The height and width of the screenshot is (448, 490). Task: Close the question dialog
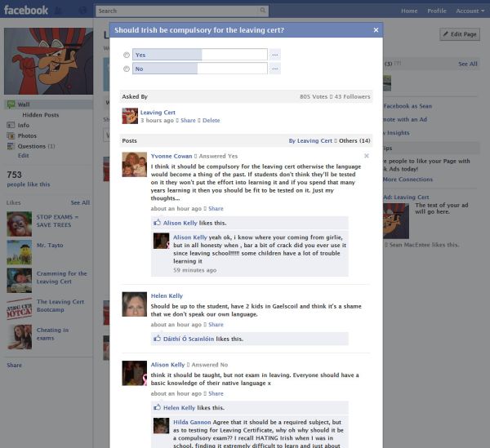[x=376, y=30]
